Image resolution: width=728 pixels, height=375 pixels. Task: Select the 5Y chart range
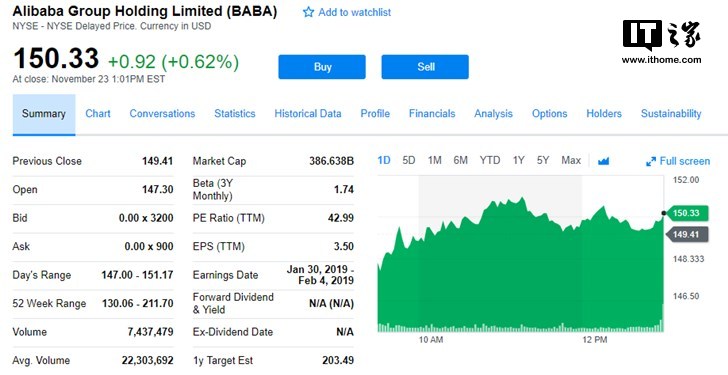tap(543, 161)
